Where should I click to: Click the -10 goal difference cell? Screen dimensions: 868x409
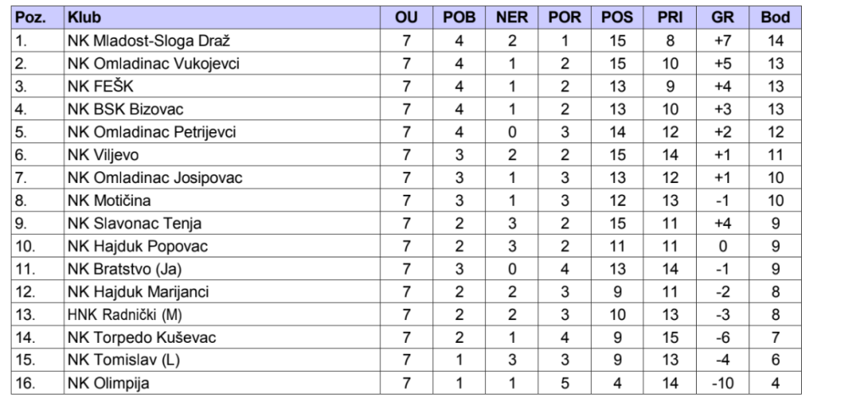pos(722,384)
